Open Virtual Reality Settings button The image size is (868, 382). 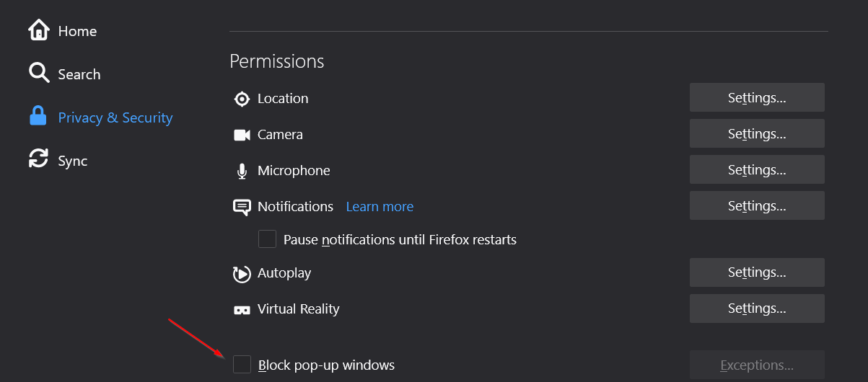coord(757,308)
